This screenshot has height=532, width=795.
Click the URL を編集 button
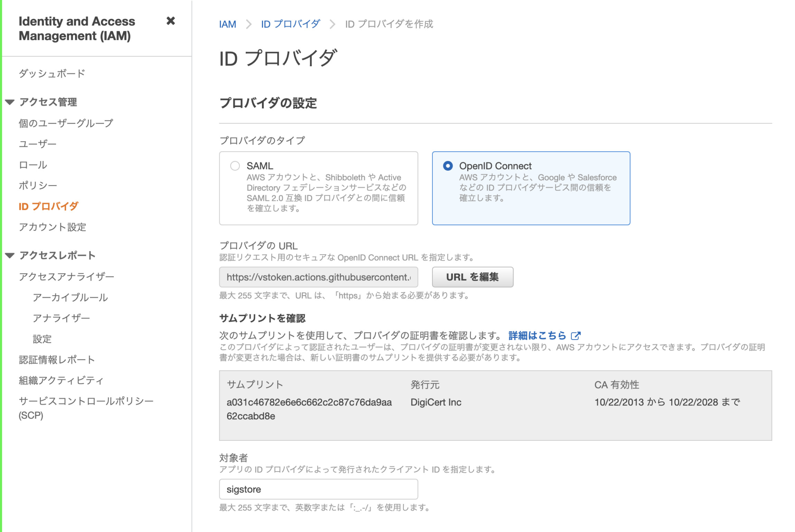tap(473, 277)
